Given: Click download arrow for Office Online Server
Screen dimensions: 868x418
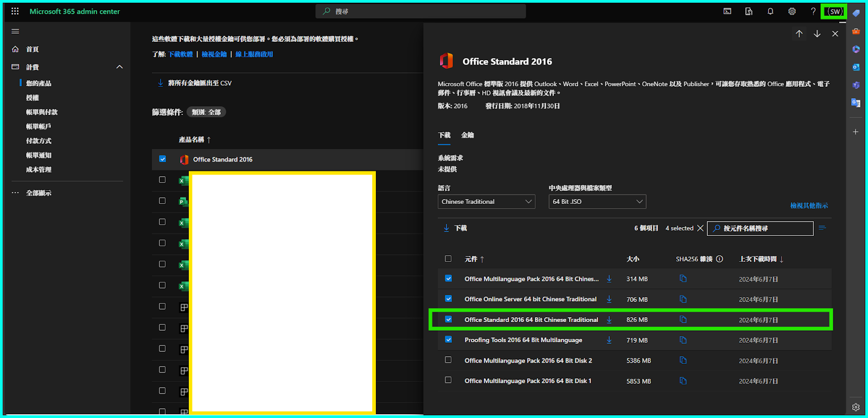Looking at the screenshot, I should pos(609,299).
